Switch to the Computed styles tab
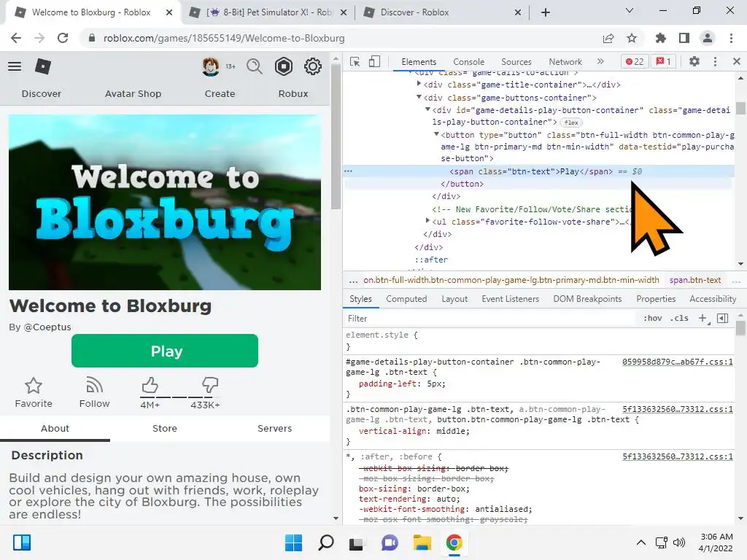747x560 pixels. pos(406,298)
